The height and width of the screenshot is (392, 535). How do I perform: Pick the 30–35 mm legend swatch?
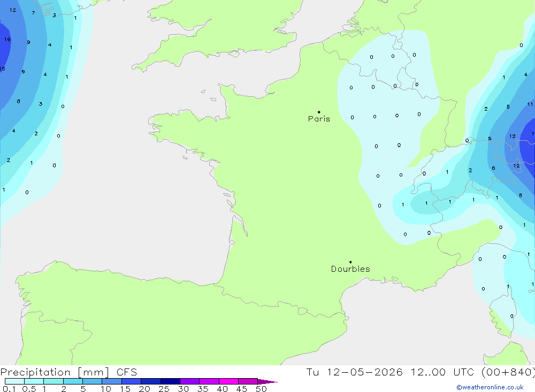point(190,381)
